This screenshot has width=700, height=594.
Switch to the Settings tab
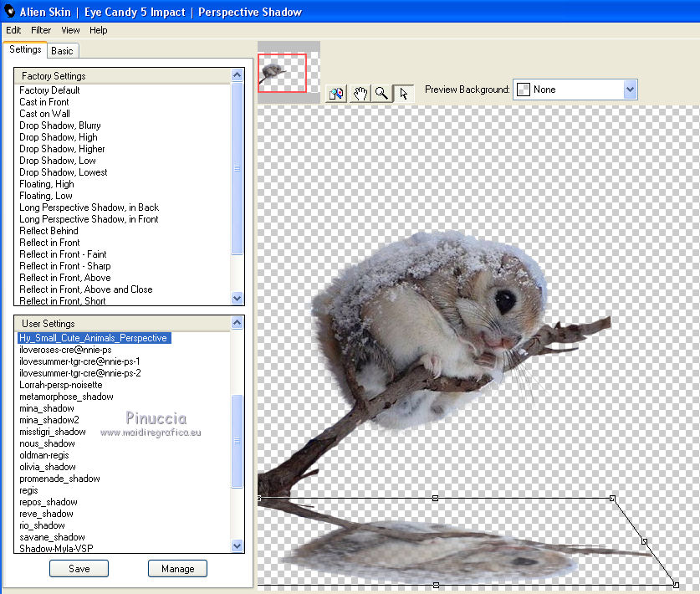tap(25, 49)
